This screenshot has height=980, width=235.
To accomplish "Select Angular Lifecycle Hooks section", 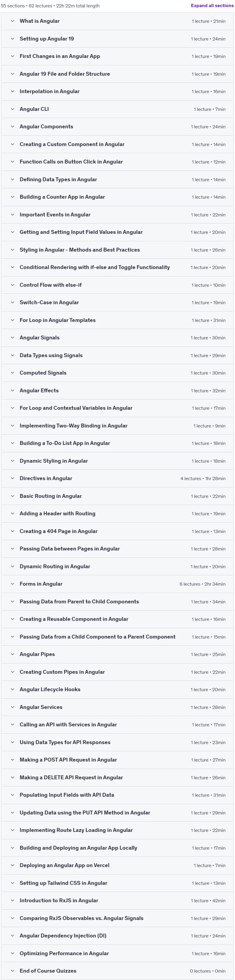I will tap(50, 689).
